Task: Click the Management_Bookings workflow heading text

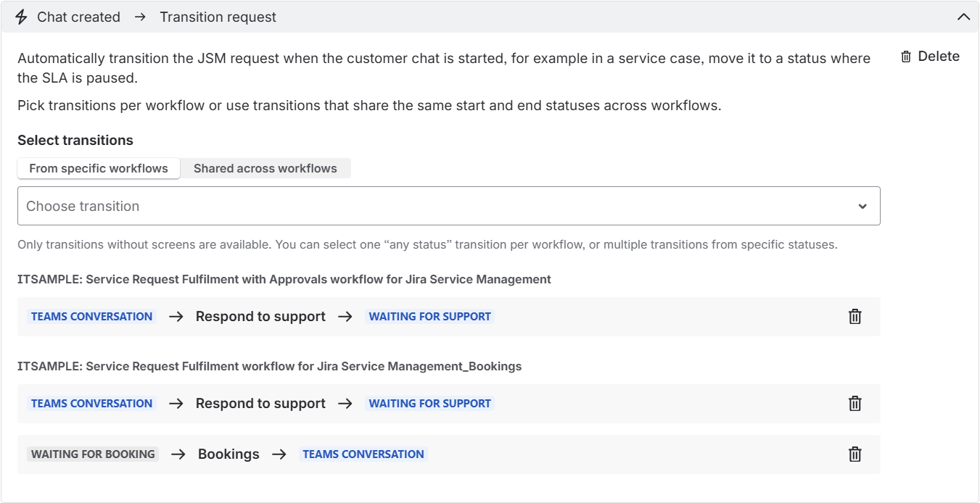Action: tap(269, 366)
